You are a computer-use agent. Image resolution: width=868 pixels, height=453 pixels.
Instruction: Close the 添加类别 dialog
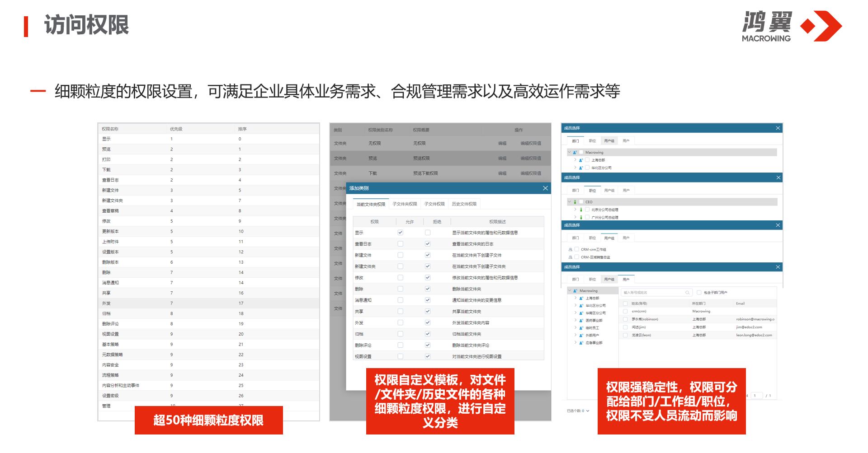(545, 188)
